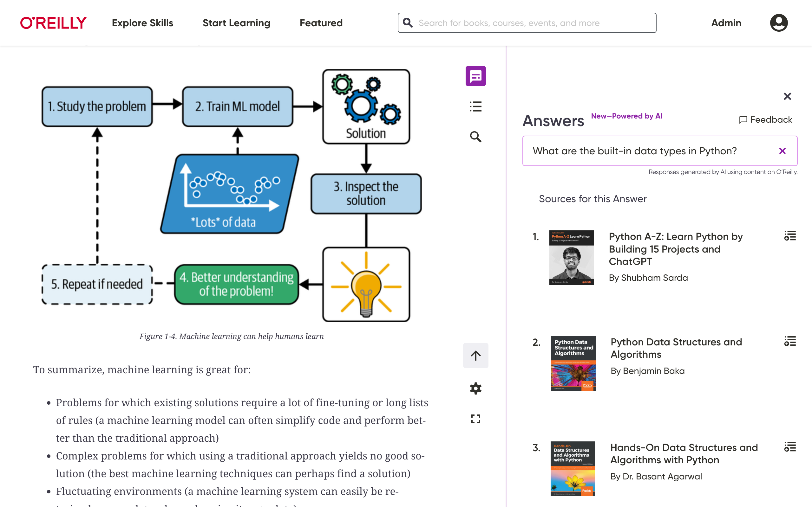Open the Explore Skills menu

143,23
